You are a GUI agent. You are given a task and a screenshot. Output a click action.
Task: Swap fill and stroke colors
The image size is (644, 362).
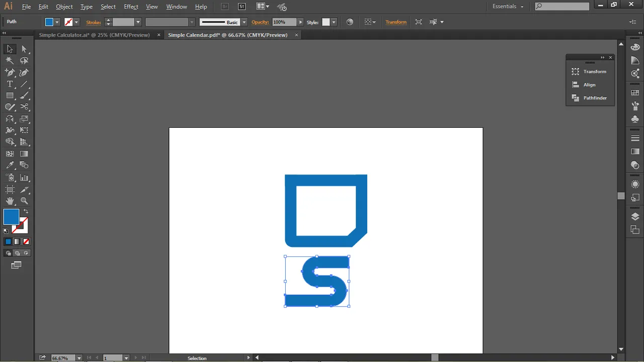pyautogui.click(x=26, y=211)
